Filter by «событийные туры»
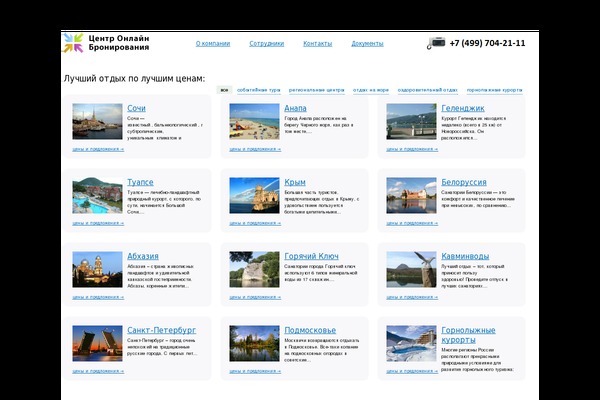 (x=259, y=90)
